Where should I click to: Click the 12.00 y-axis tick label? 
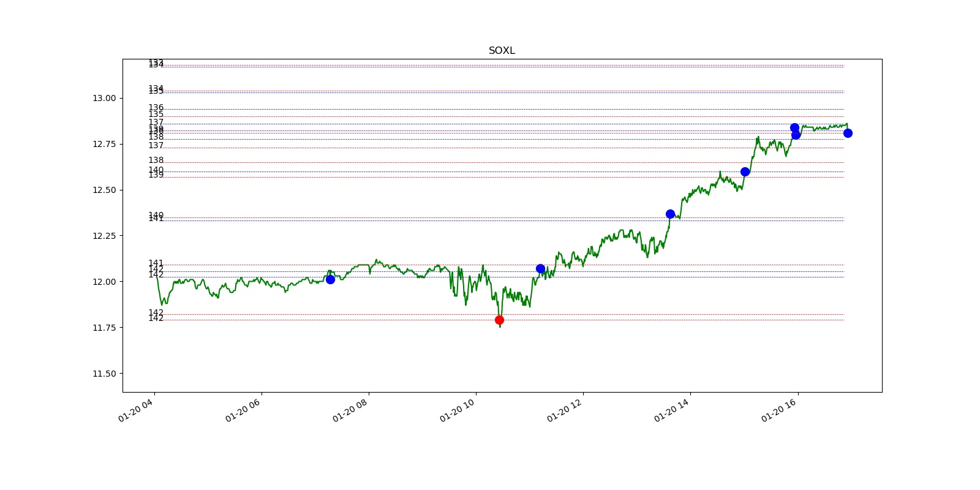click(104, 282)
